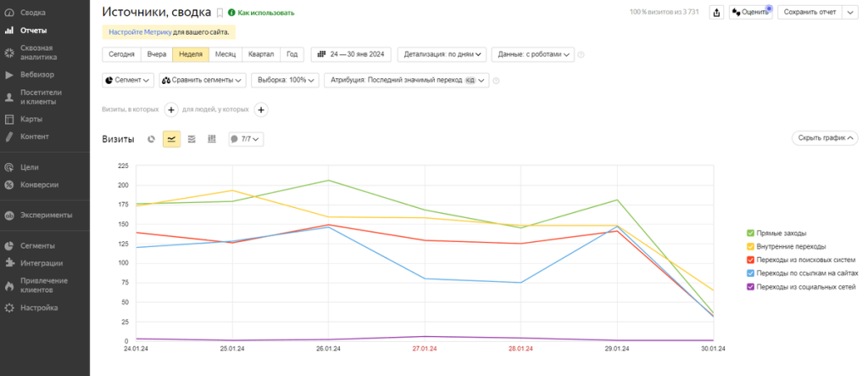Collapse the chart via Скрыть график
The image size is (868, 376).
825,138
